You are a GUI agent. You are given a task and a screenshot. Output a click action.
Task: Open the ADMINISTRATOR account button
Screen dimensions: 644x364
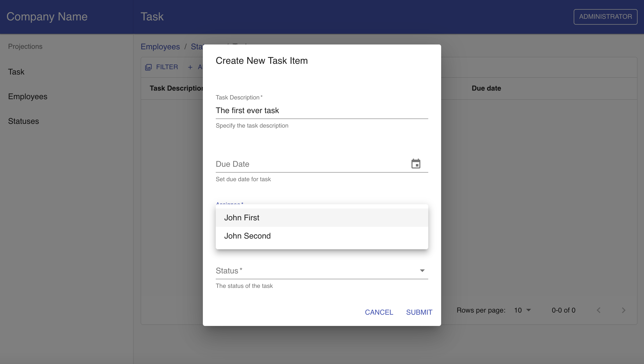(605, 17)
